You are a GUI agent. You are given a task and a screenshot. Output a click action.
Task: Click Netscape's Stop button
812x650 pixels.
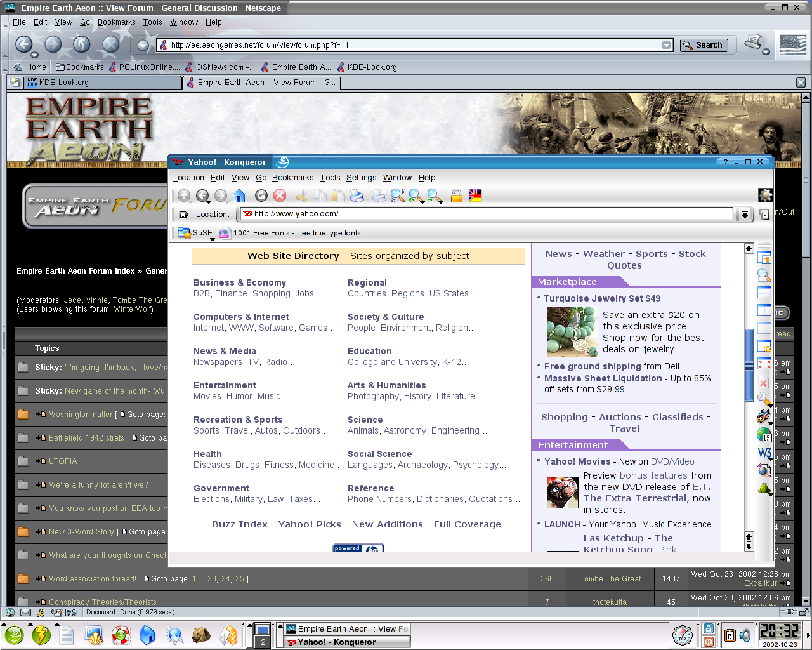point(110,44)
